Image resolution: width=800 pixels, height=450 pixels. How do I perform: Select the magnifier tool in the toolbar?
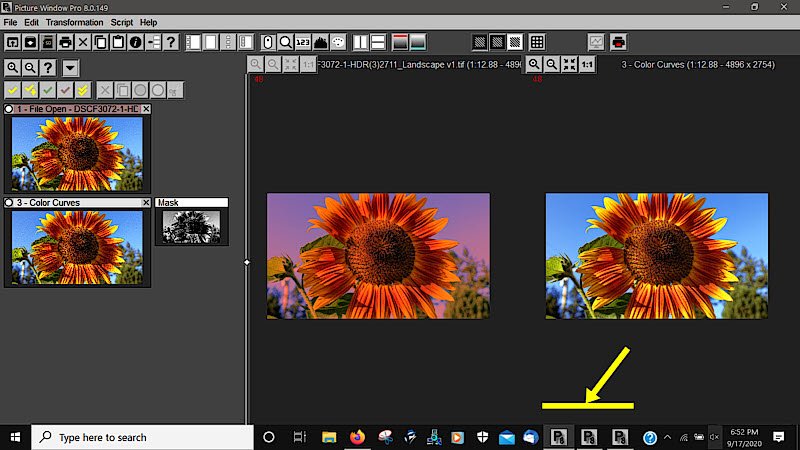tap(285, 42)
